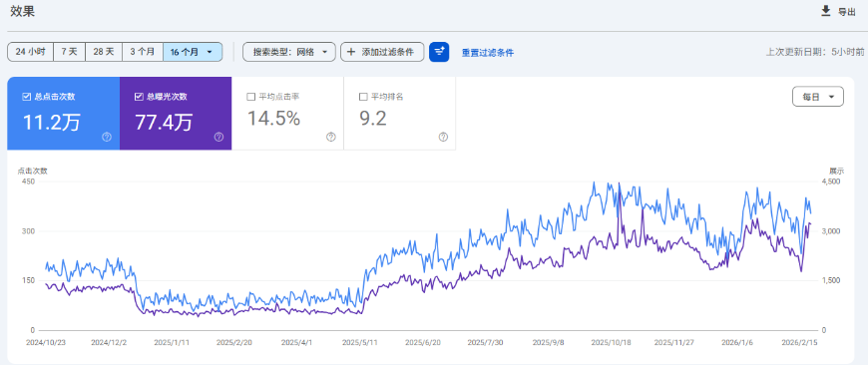Viewport: 868px width, 365px height.
Task: Click the export download icon
Action: pyautogui.click(x=826, y=11)
